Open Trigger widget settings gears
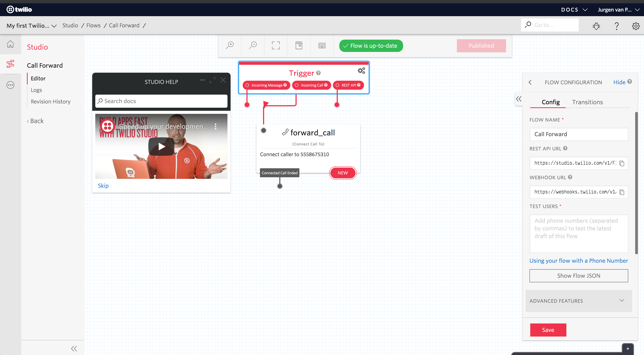 [x=361, y=71]
